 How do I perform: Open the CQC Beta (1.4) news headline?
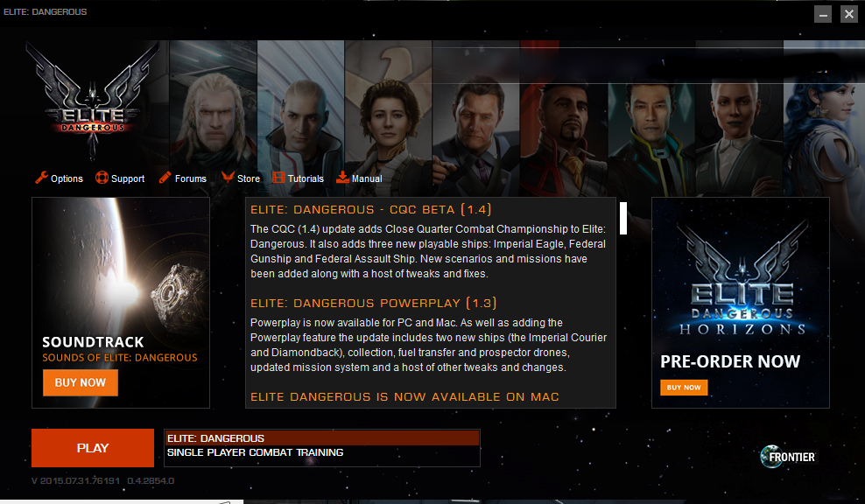[370, 209]
